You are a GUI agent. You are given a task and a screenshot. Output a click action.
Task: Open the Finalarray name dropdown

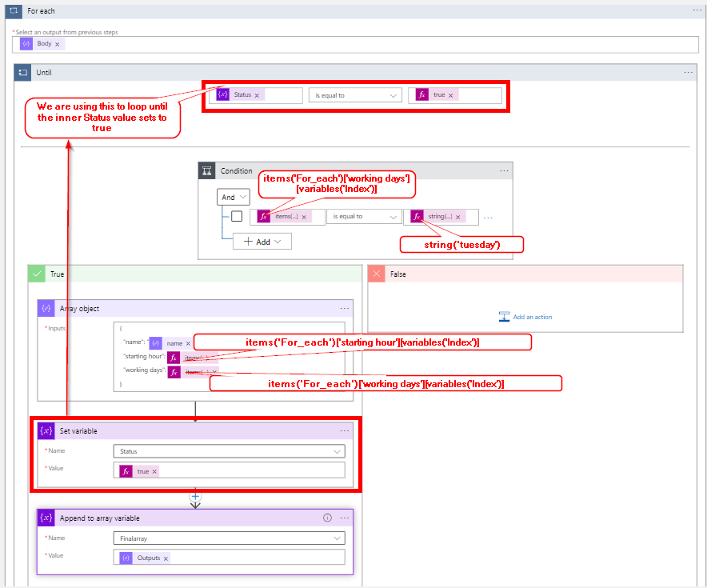229,538
